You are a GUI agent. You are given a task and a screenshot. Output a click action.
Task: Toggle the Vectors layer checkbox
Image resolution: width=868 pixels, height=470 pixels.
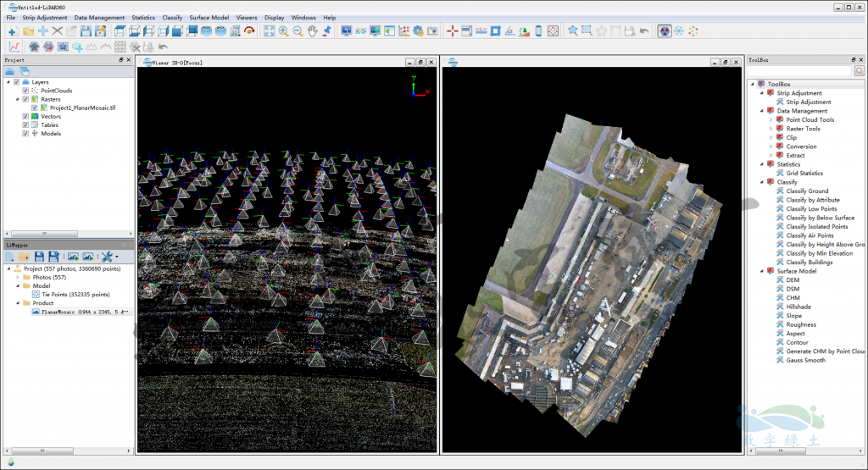point(26,116)
